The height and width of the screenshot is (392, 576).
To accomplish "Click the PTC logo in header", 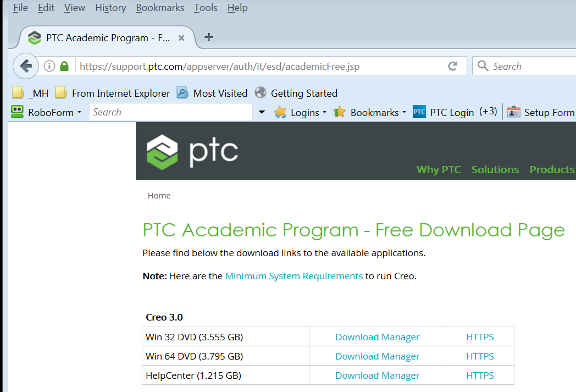I will (x=192, y=152).
